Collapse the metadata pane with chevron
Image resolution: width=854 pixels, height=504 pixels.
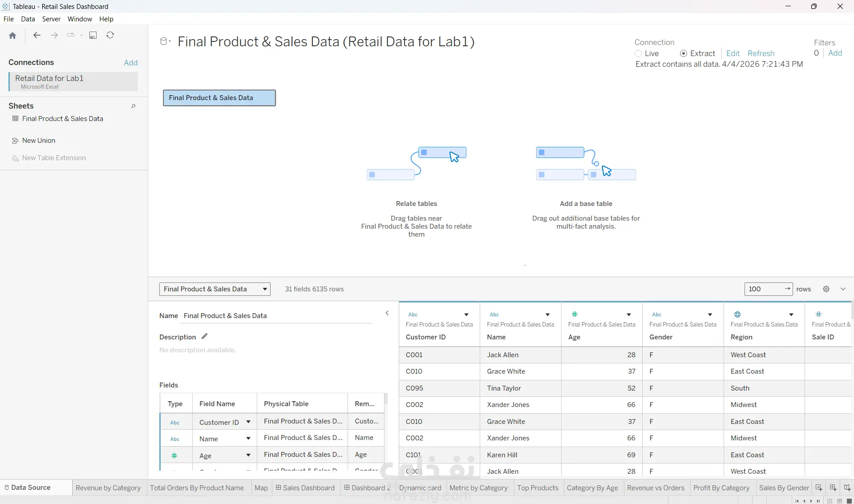[387, 313]
